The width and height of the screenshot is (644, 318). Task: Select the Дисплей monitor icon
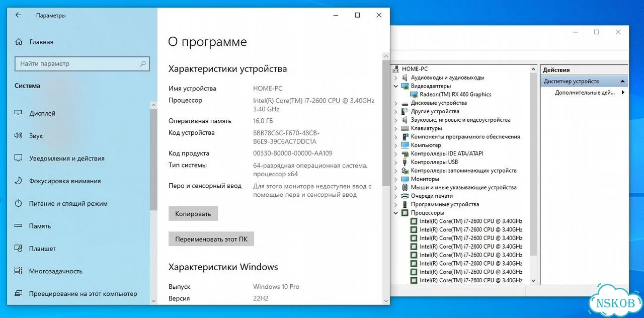coord(19,113)
